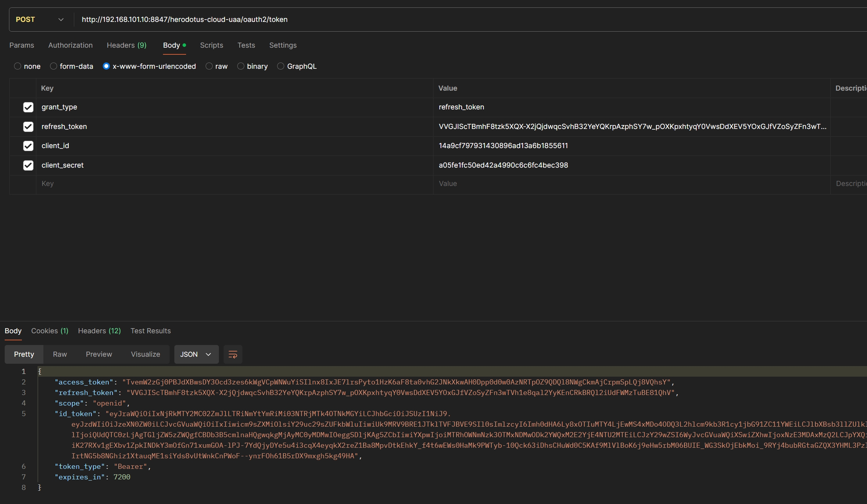The width and height of the screenshot is (867, 504).
Task: Disable the client_secret parameter checkbox
Action: coord(28,165)
